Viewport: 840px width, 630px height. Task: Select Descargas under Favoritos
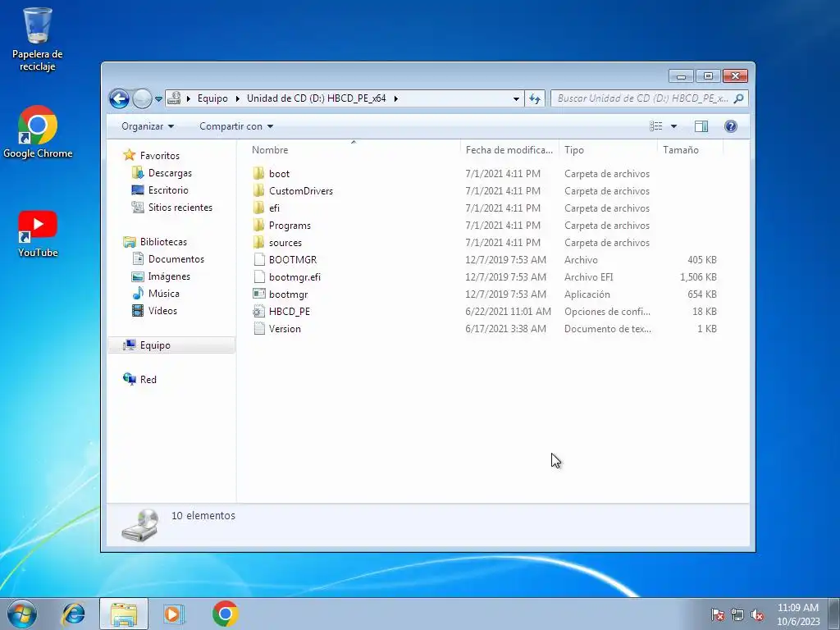point(170,173)
